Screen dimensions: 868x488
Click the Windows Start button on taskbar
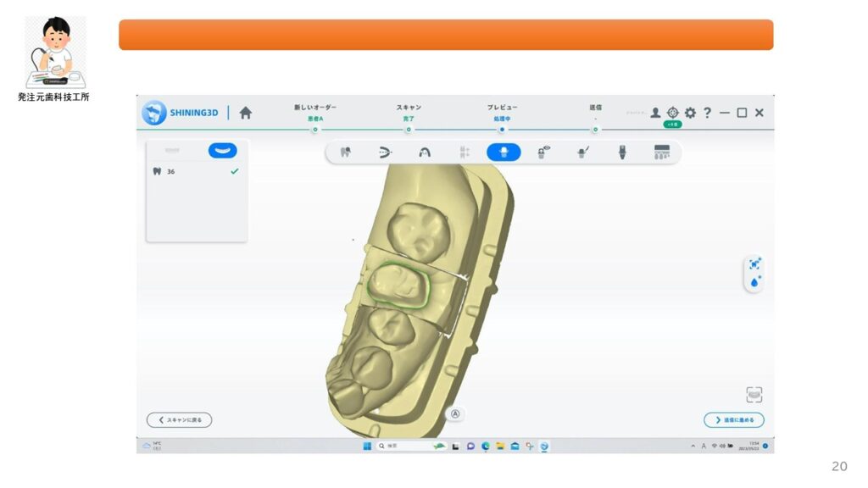click(367, 446)
